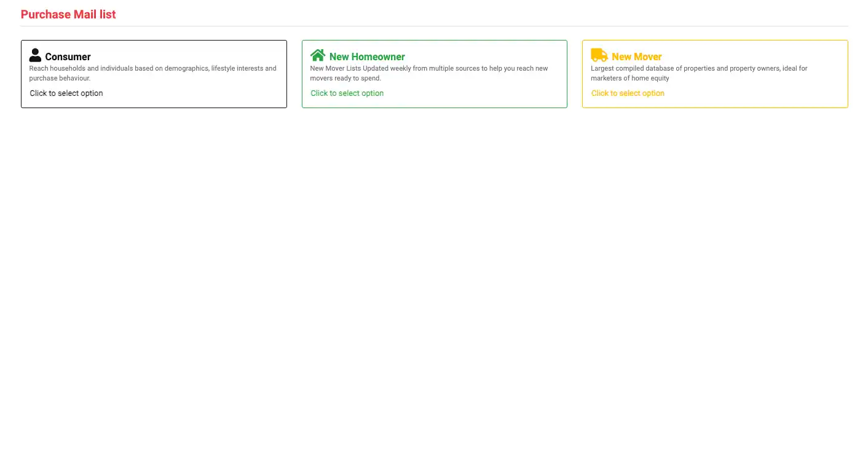
Task: Click the yellow truck icon
Action: point(599,55)
